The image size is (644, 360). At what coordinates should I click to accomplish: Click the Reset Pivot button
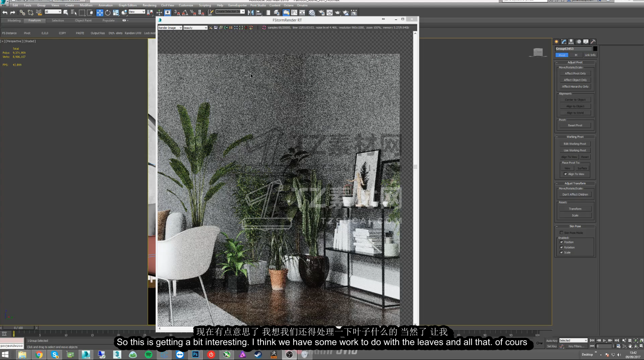[575, 125]
